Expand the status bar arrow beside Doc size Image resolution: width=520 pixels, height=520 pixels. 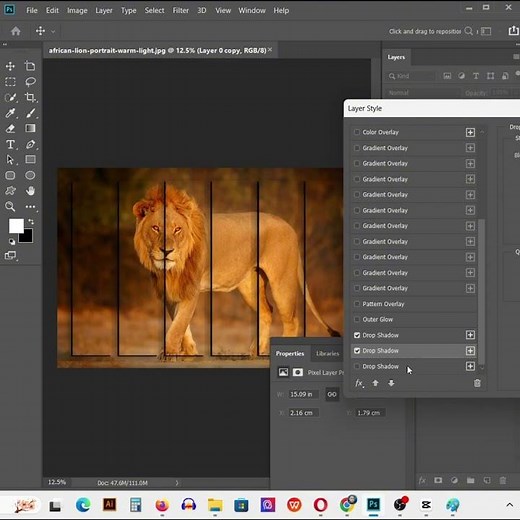point(177,483)
